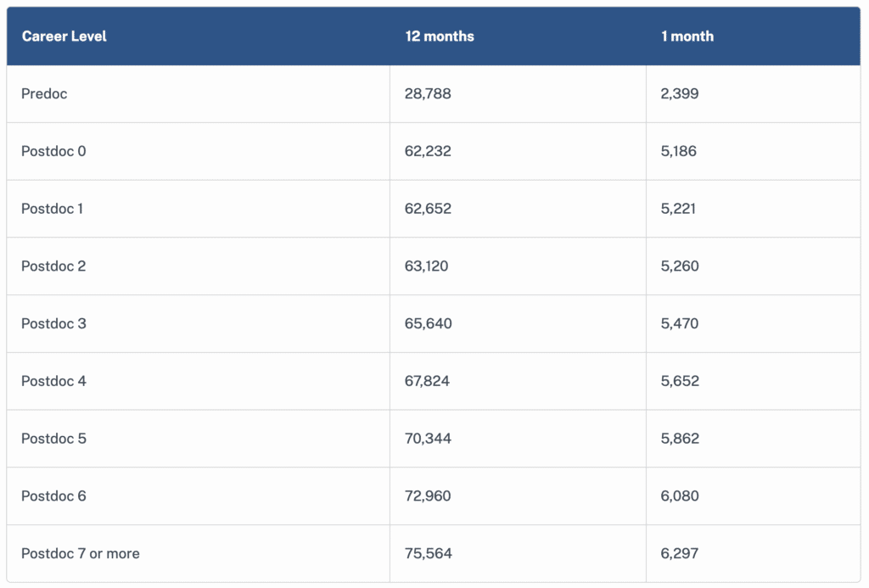The image size is (869, 588).
Task: Click the 75,564 annual value
Action: pos(429,554)
